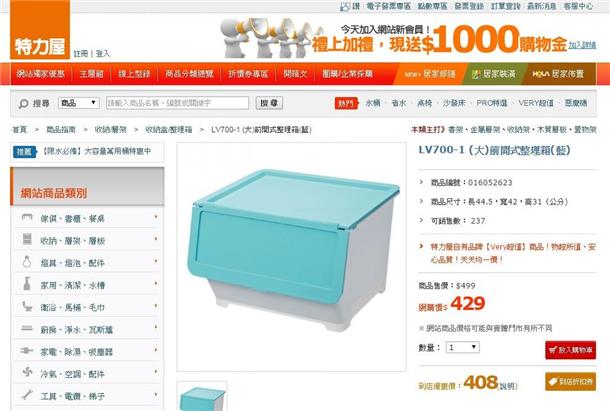Select the blue storage box thumbnail

pyautogui.click(x=202, y=397)
